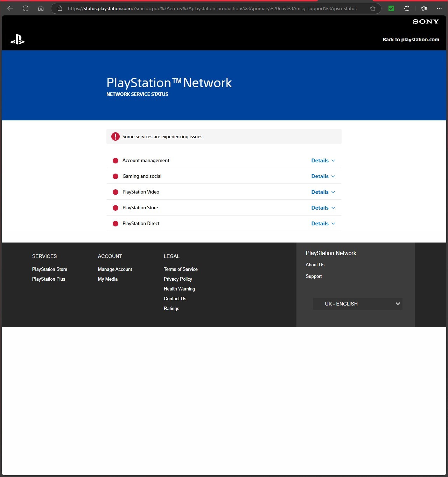Open the browser extensions puzzle icon
Screen dimensions: 448x477
[x=407, y=8]
